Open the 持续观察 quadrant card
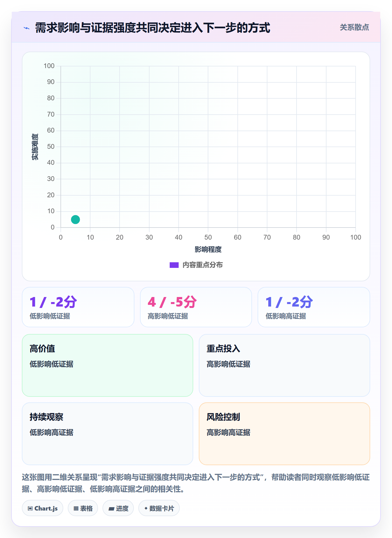Image resolution: width=392 pixels, height=538 pixels. (x=108, y=434)
